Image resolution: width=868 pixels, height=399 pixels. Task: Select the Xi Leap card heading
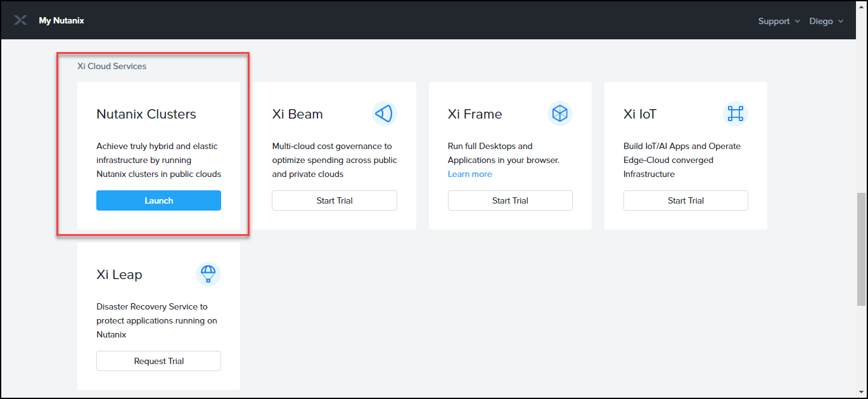(x=119, y=275)
